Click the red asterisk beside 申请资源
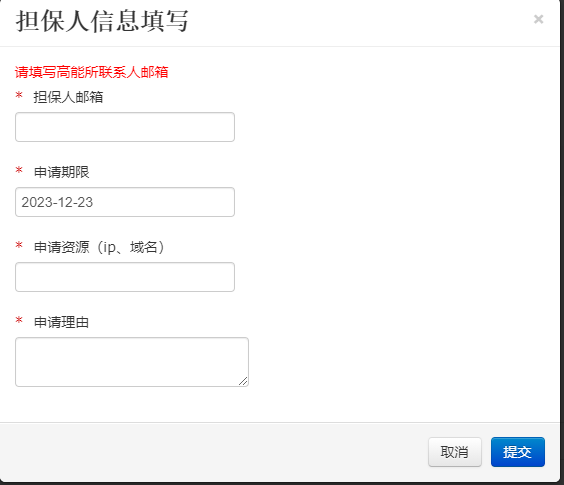Screen dimensions: 564x485 pyautogui.click(x=19, y=245)
